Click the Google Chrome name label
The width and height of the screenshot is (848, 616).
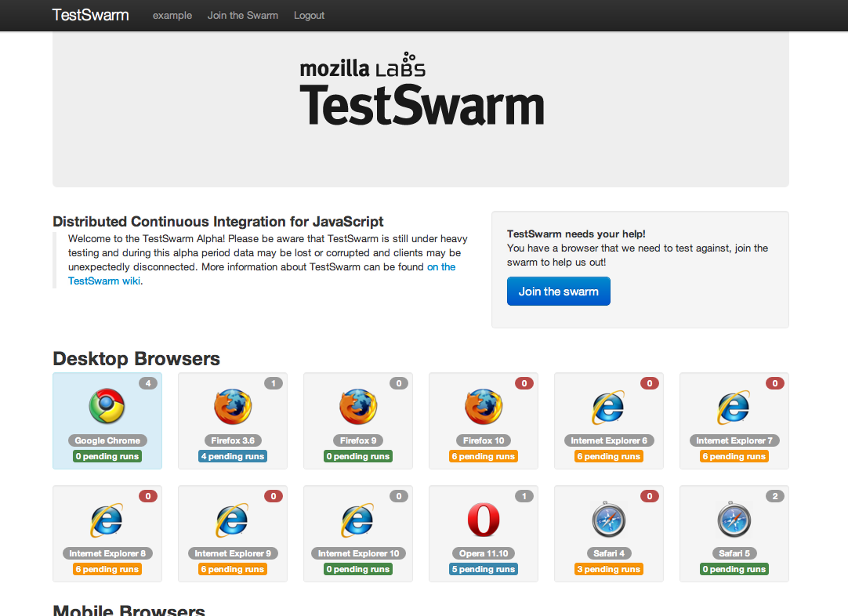pyautogui.click(x=107, y=440)
